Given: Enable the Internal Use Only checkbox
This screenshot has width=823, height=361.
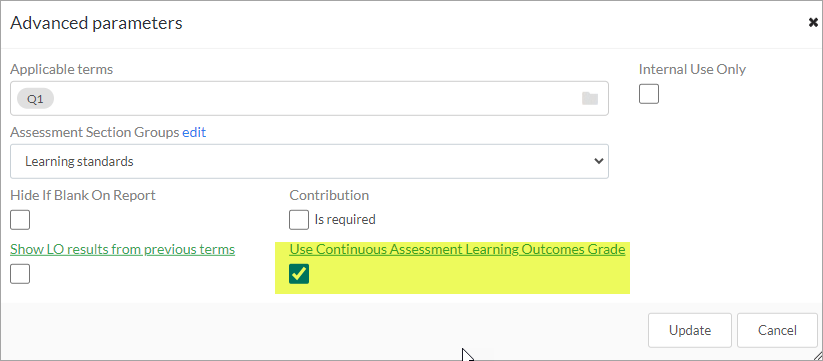Looking at the screenshot, I should [x=649, y=94].
